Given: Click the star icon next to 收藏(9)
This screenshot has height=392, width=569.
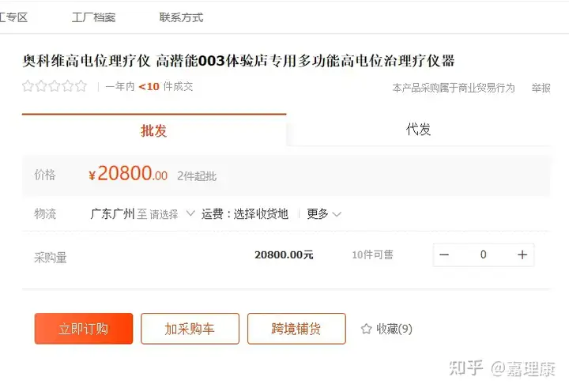Looking at the screenshot, I should pyautogui.click(x=367, y=329).
